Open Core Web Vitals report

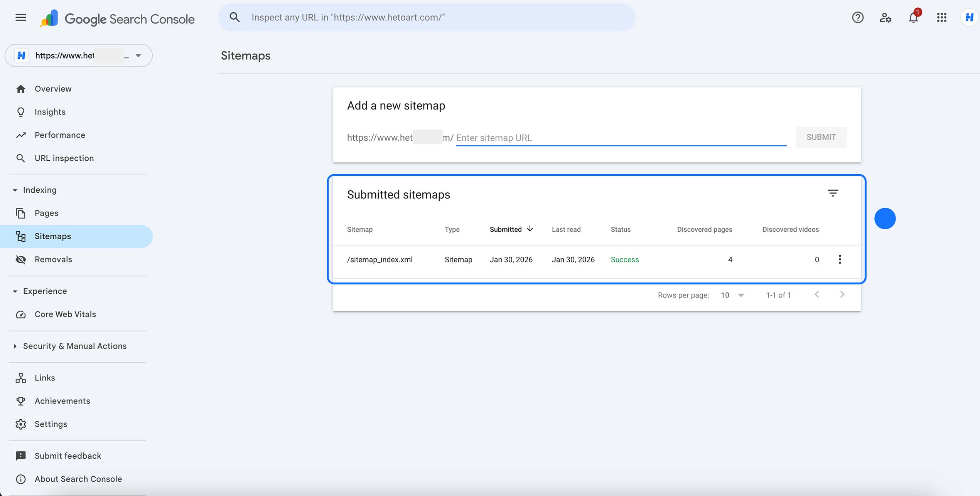click(x=65, y=314)
